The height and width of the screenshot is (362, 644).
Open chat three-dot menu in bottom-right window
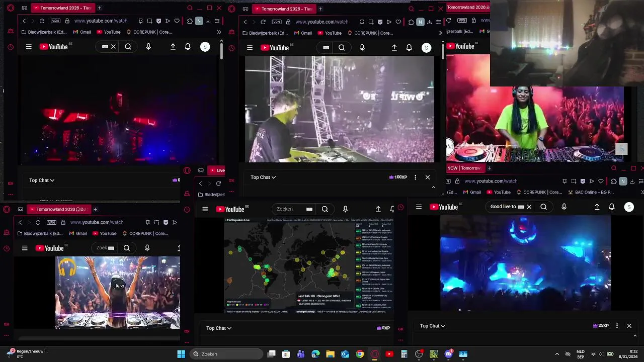617,326
